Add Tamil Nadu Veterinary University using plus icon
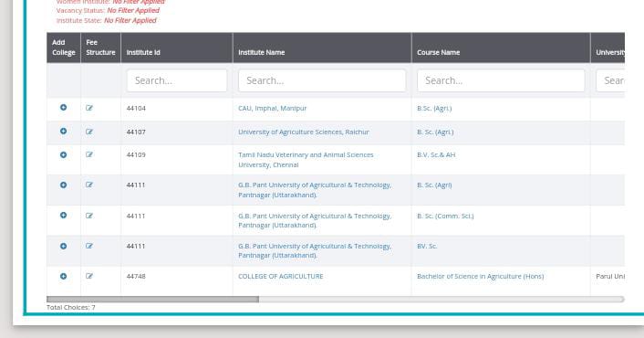The height and width of the screenshot is (338, 644). (63, 155)
